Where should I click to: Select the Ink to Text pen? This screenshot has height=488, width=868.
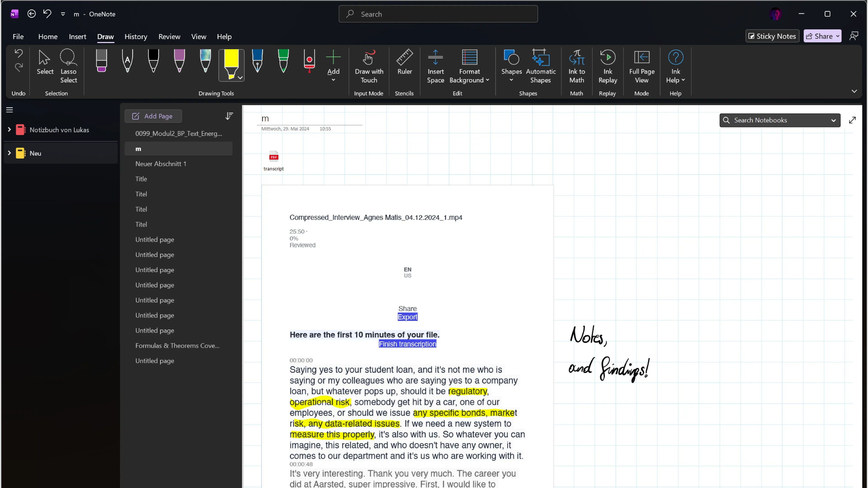coord(127,61)
